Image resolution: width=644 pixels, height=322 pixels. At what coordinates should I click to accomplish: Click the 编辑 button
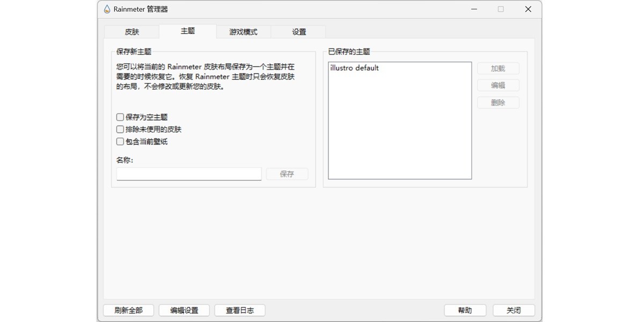pyautogui.click(x=498, y=85)
